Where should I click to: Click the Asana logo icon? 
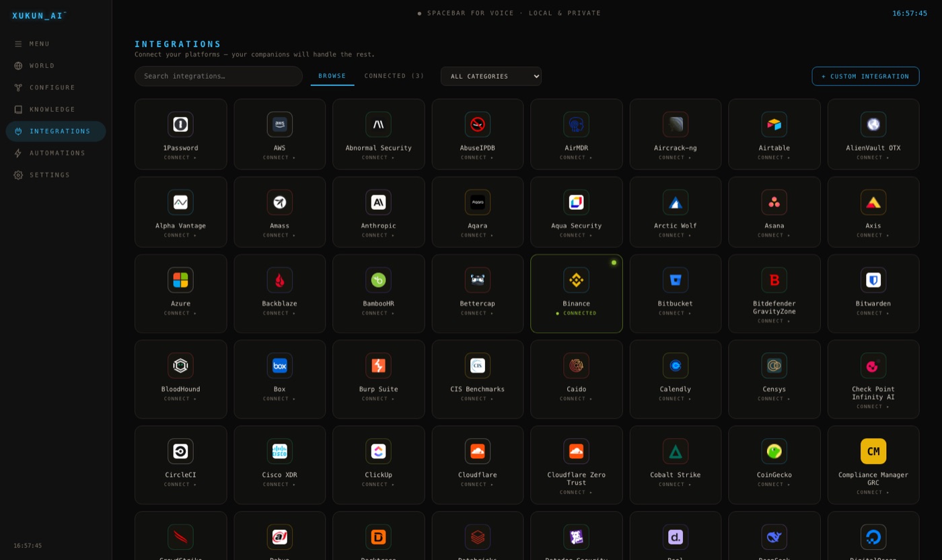(x=774, y=202)
